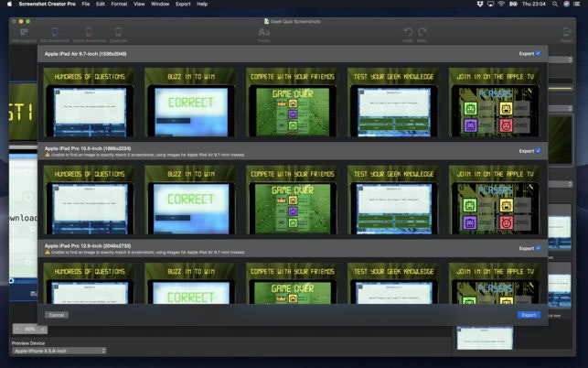Click the warning icon under iPad Pro 12.9-inch

(48, 252)
